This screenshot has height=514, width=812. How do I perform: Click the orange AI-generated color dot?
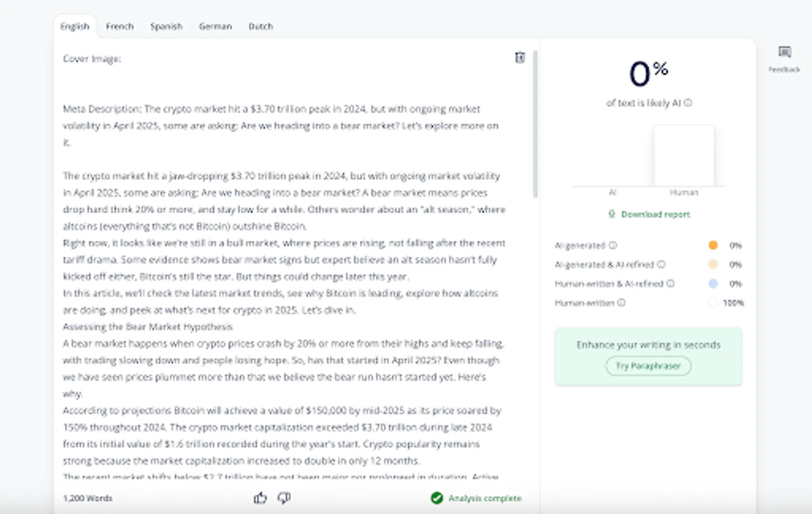click(713, 245)
